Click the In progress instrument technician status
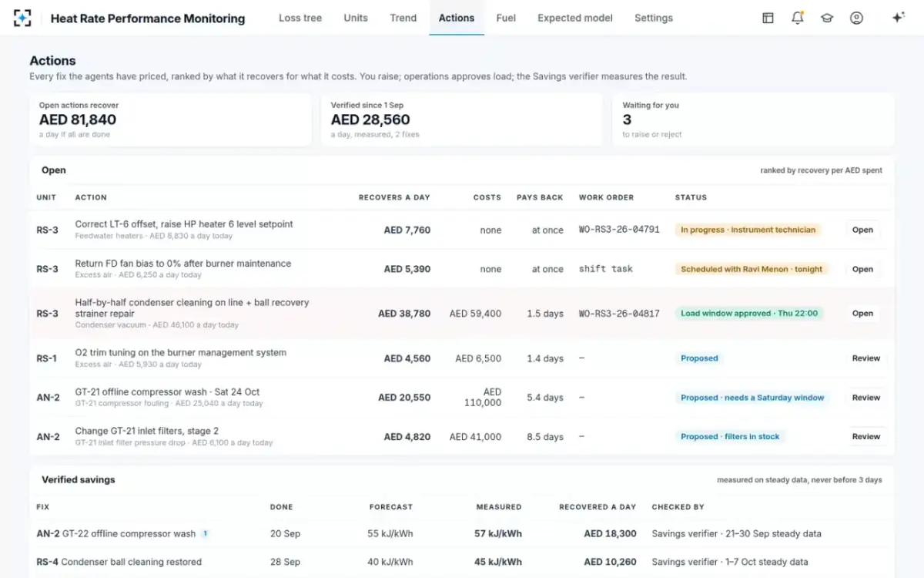 748,230
